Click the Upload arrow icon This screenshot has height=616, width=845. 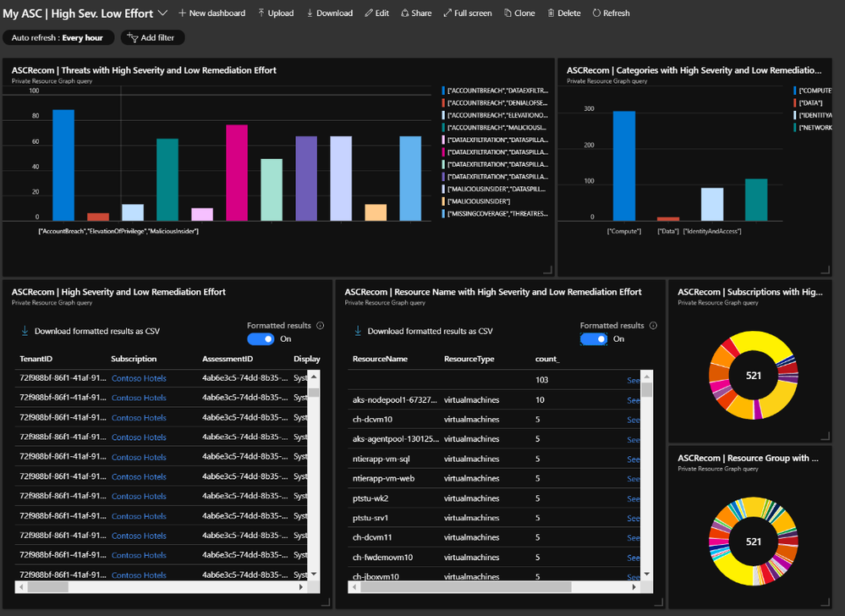pos(261,13)
